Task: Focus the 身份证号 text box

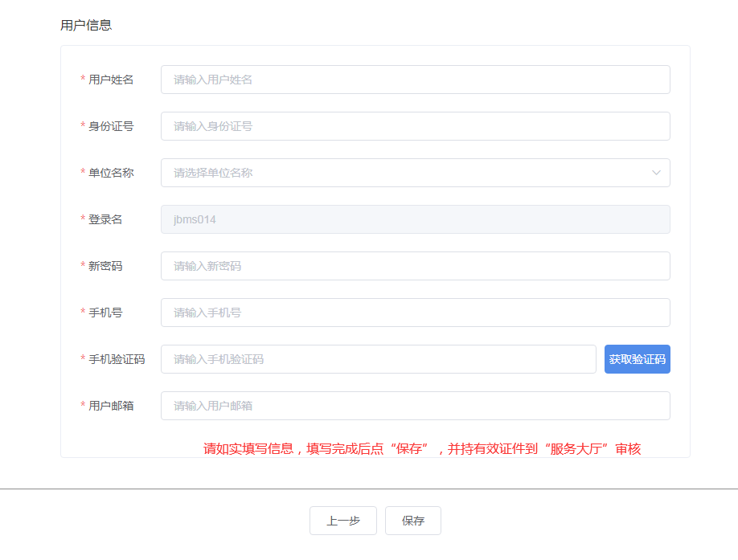Action: point(415,126)
